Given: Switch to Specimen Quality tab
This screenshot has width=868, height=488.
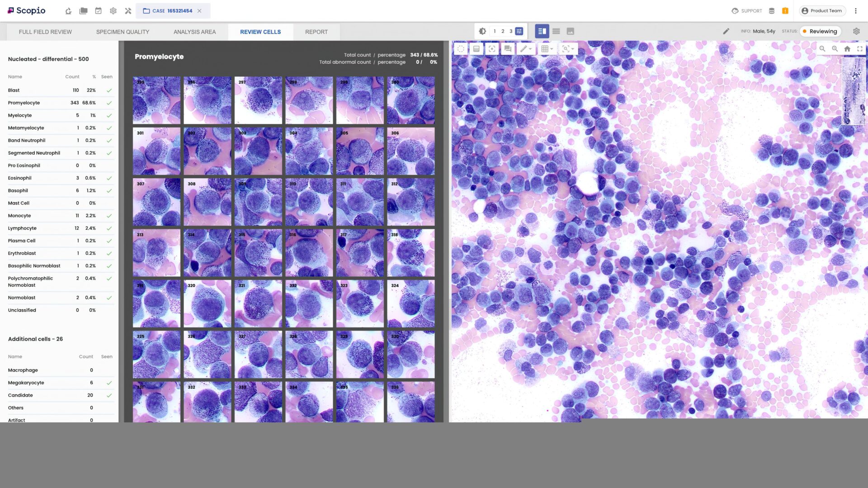Looking at the screenshot, I should click(123, 32).
